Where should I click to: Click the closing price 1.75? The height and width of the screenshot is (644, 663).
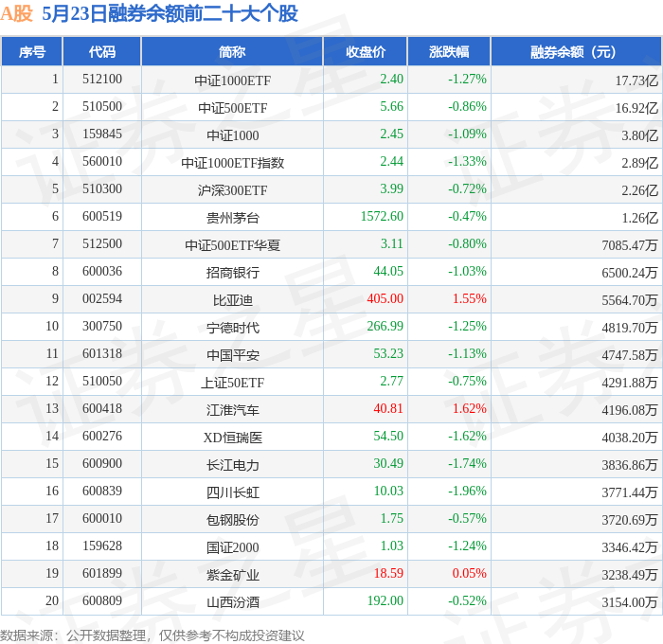pos(391,519)
